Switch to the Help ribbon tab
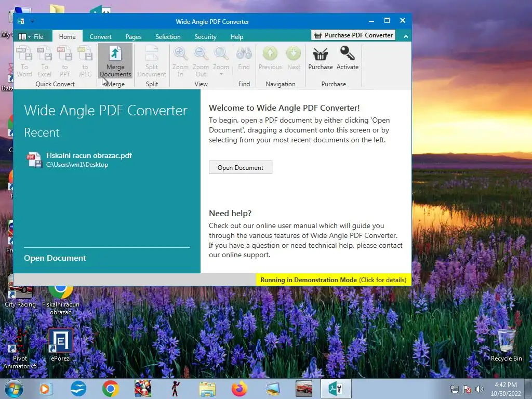 coord(237,37)
